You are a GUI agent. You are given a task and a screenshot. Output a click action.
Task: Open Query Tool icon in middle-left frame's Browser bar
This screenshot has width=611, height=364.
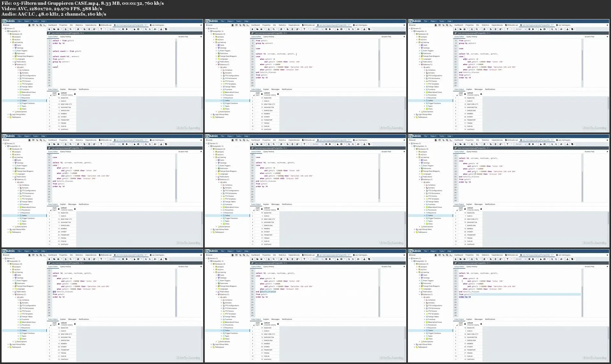tap(30, 140)
